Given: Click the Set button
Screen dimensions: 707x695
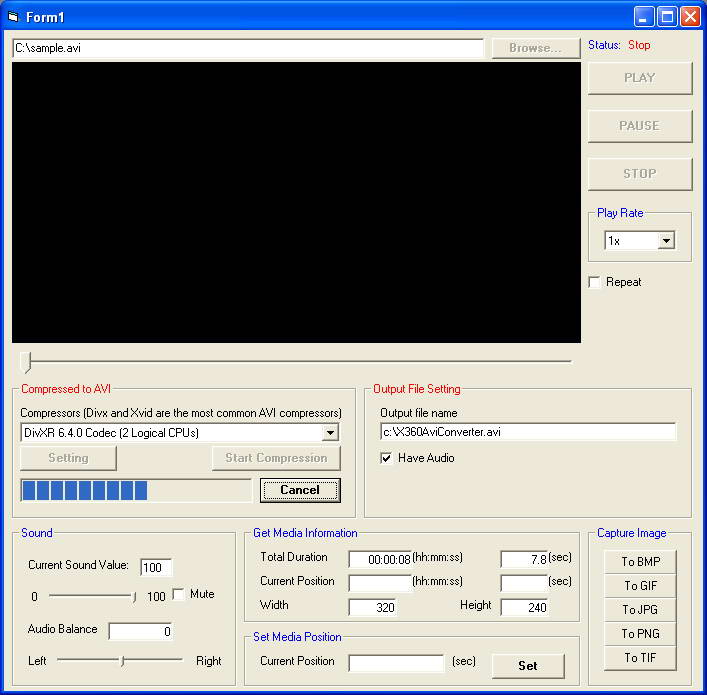Looking at the screenshot, I should click(528, 666).
